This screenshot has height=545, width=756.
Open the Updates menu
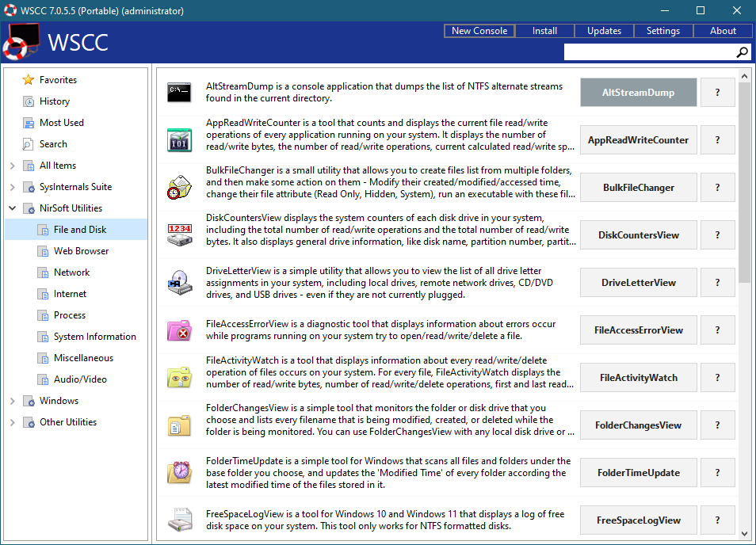[x=604, y=31]
